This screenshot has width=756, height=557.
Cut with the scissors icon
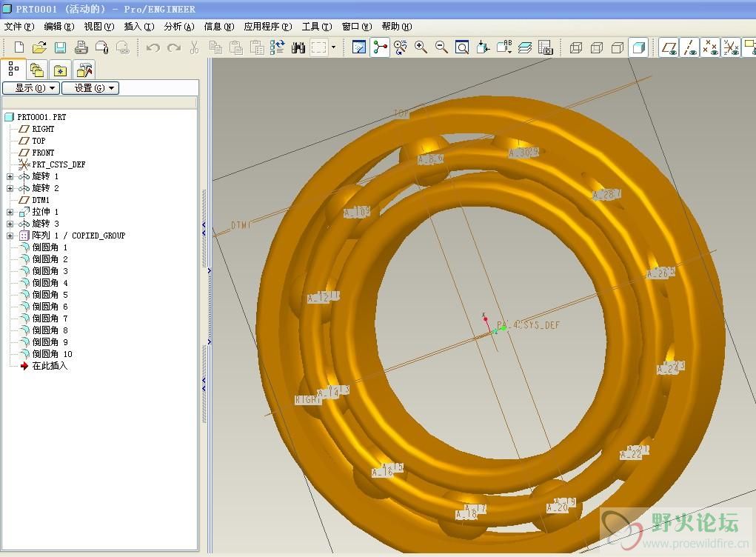coord(194,47)
